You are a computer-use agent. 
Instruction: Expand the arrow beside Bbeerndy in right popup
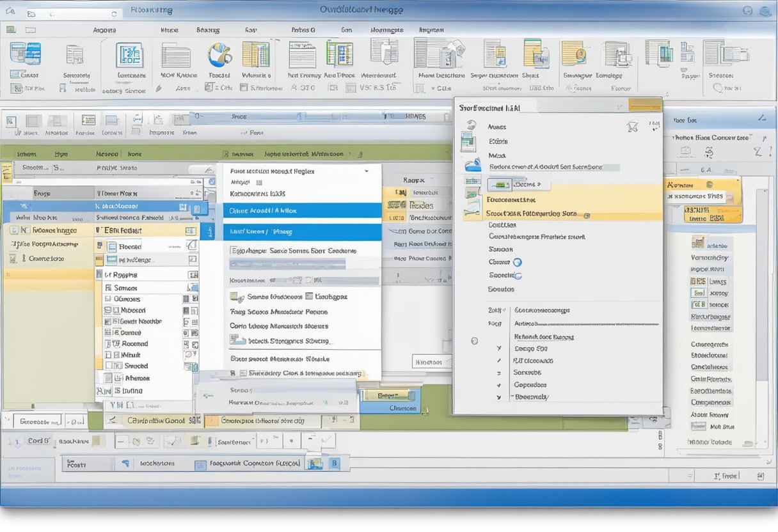pyautogui.click(x=499, y=396)
